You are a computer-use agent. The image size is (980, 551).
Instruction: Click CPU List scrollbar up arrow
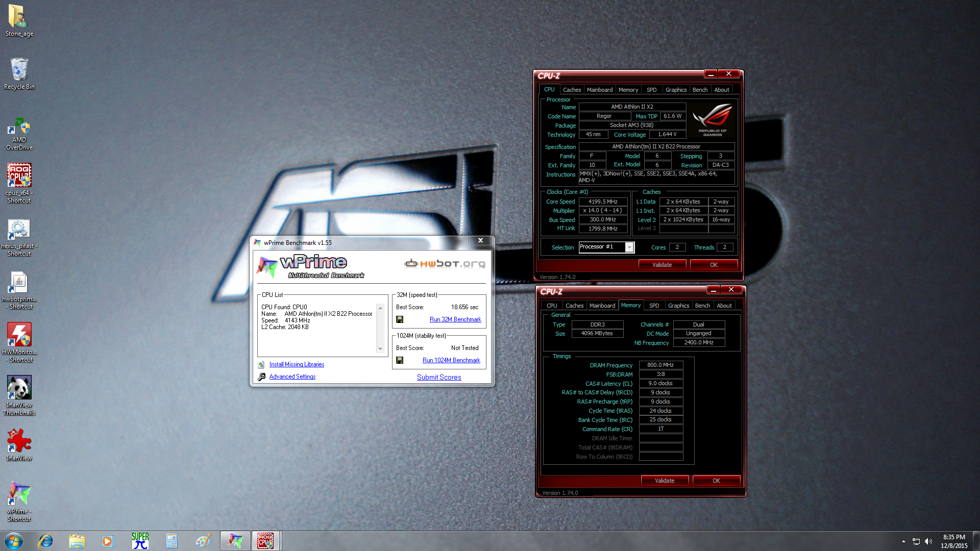380,307
